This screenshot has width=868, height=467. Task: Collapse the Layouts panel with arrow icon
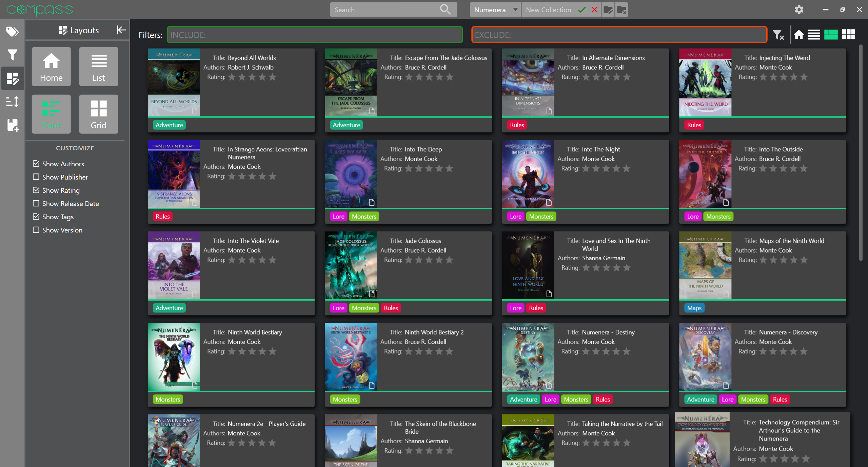coord(121,30)
